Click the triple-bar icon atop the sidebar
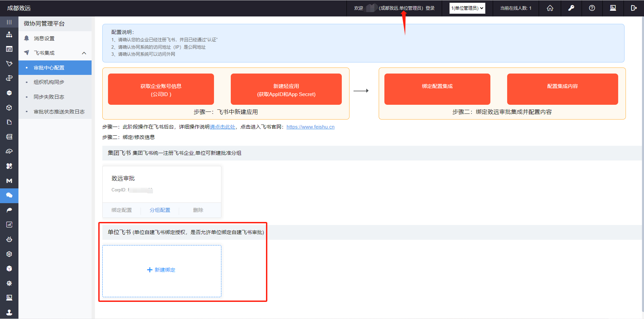 (9, 22)
